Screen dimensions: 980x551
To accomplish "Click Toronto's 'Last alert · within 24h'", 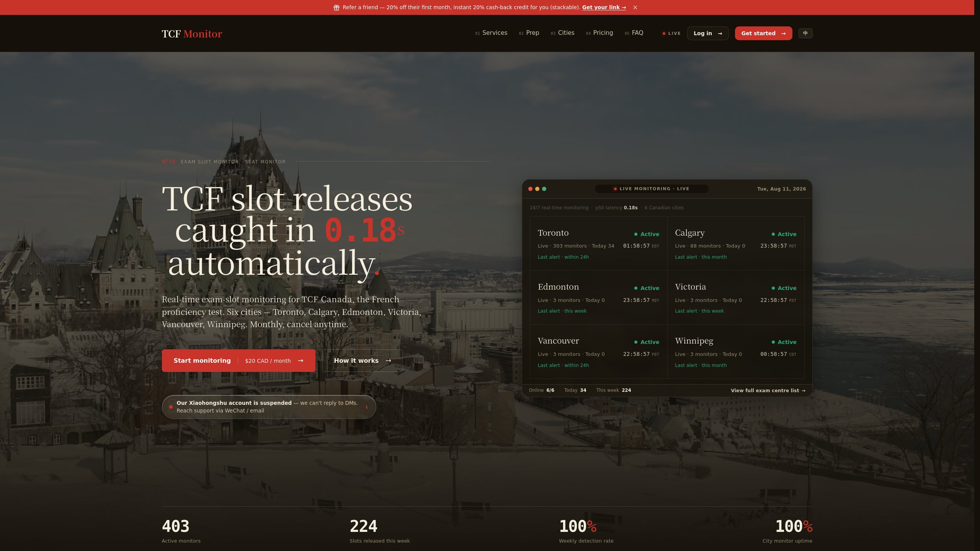I will 563,257.
